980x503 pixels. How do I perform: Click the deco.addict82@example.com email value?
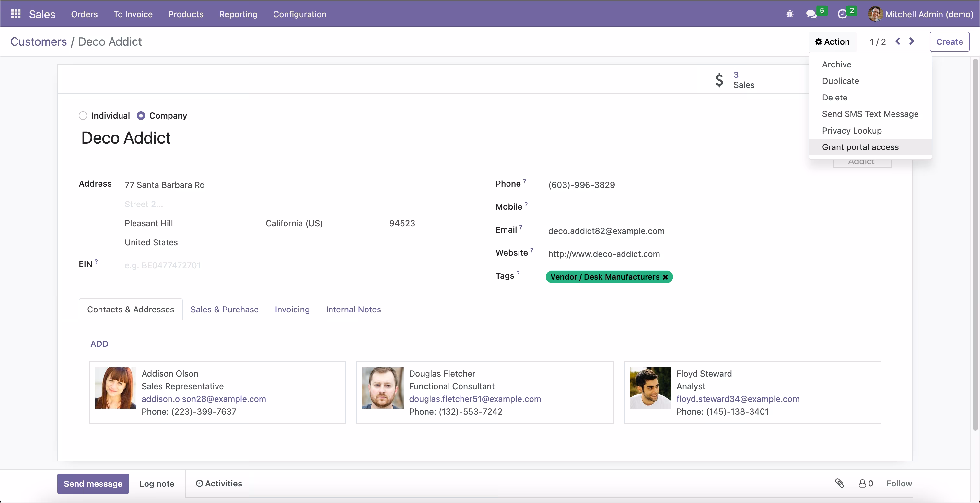click(x=606, y=231)
